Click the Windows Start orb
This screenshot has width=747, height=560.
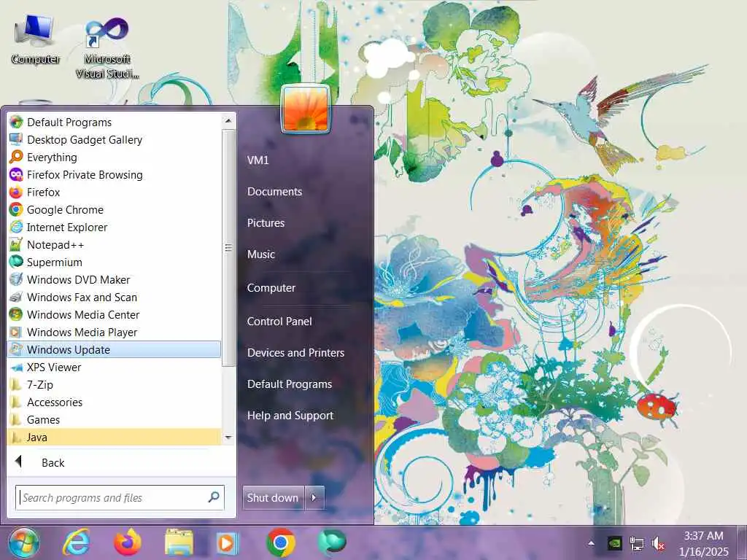(x=24, y=542)
